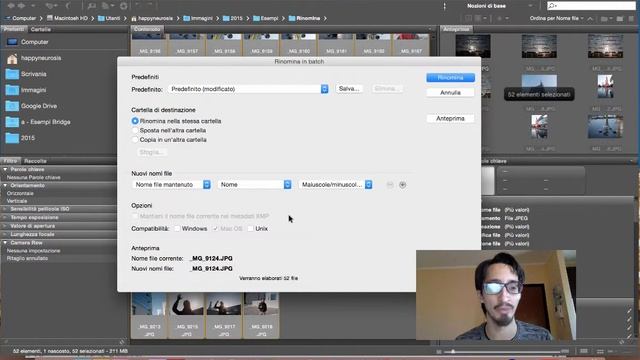
Task: Click the Anteprima button in dialog
Action: (450, 118)
